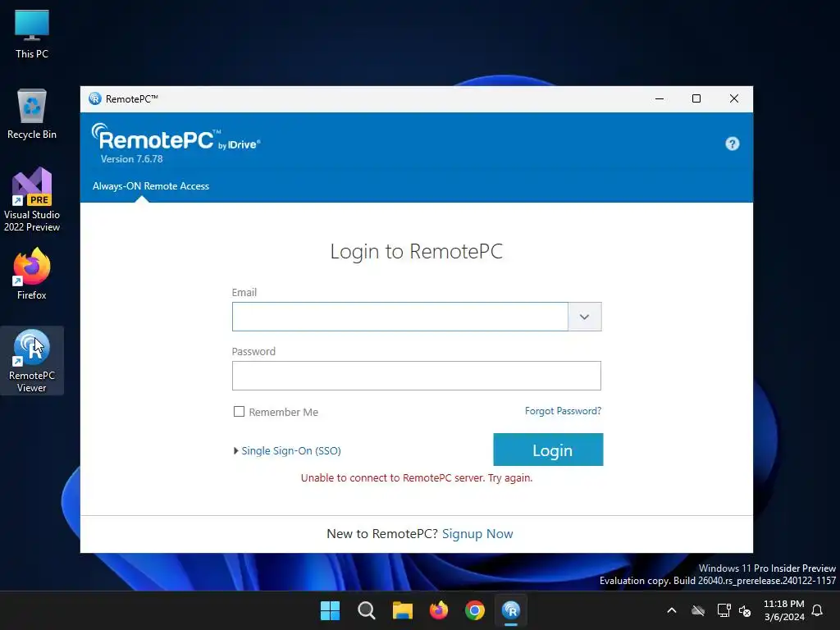Screen dimensions: 840x630
Task: Tick the Remember Me checkbox
Action: click(x=239, y=412)
